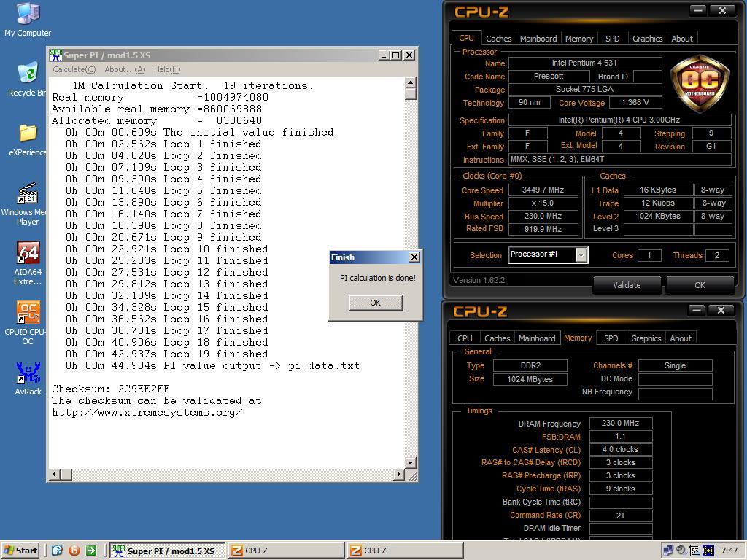Click the Multiplier value x 15.0

[543, 203]
